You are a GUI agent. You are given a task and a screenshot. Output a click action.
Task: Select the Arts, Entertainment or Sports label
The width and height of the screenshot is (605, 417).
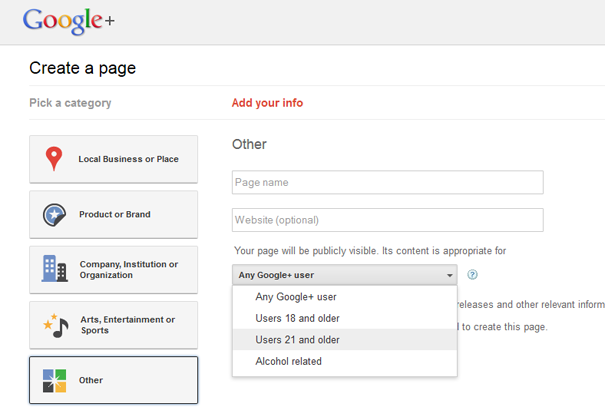127,325
